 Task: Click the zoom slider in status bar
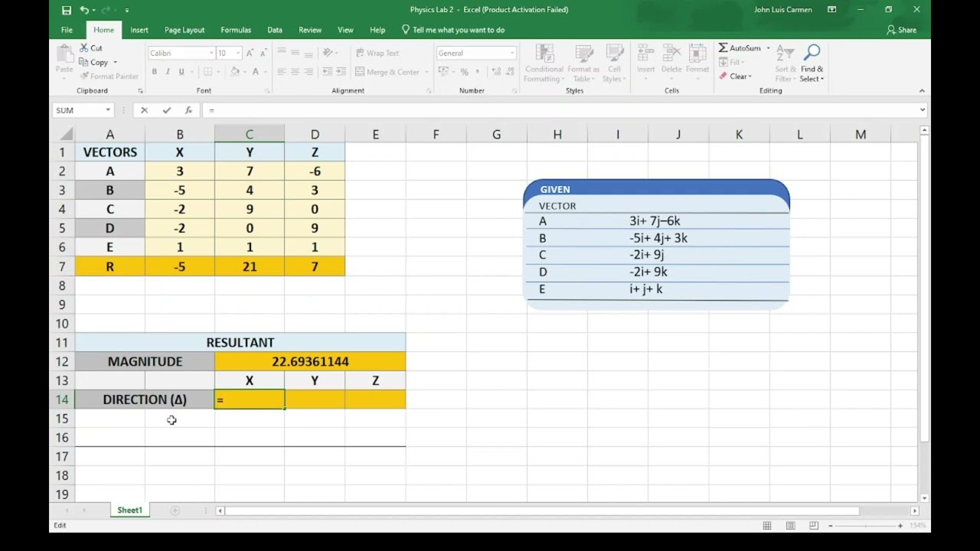pyautogui.click(x=865, y=526)
